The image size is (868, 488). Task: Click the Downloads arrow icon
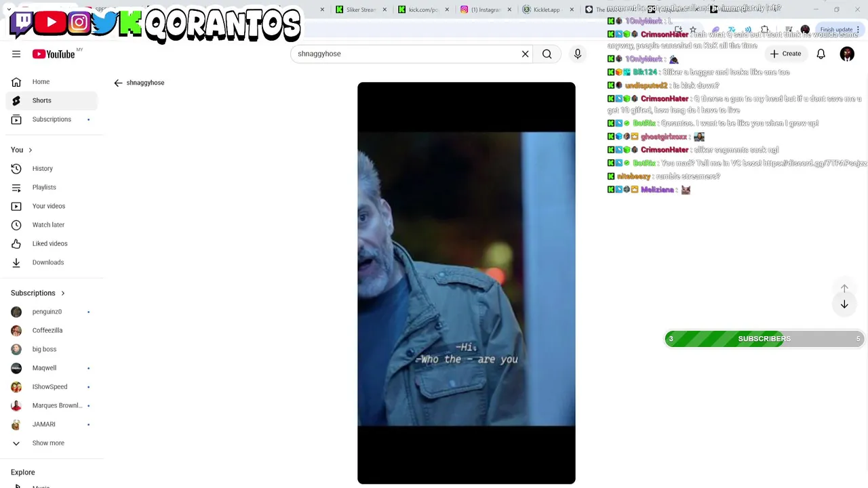[x=16, y=262]
